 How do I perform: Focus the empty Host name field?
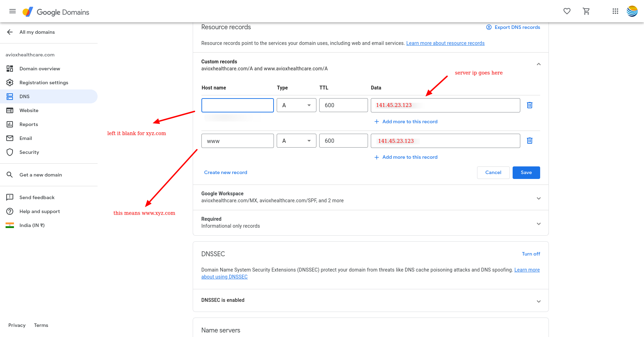coord(238,105)
